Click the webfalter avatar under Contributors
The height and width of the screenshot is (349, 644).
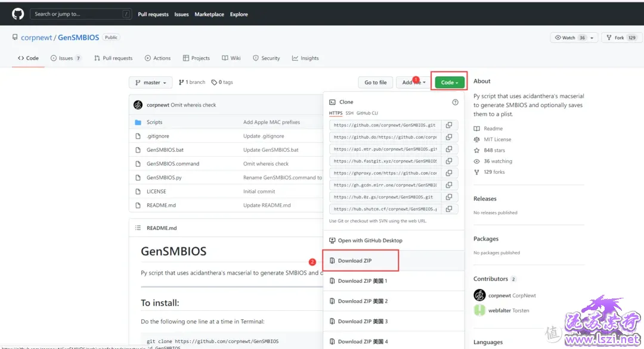pos(479,310)
